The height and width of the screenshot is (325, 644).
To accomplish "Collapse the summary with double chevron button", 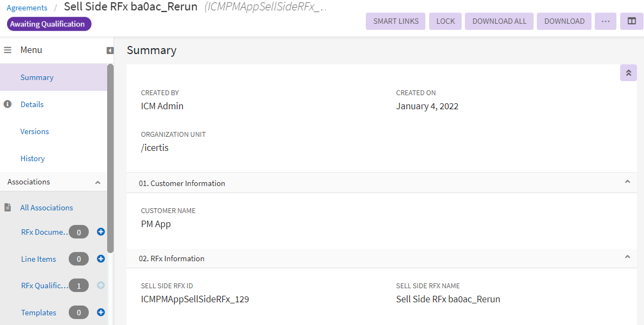I will click(x=628, y=72).
